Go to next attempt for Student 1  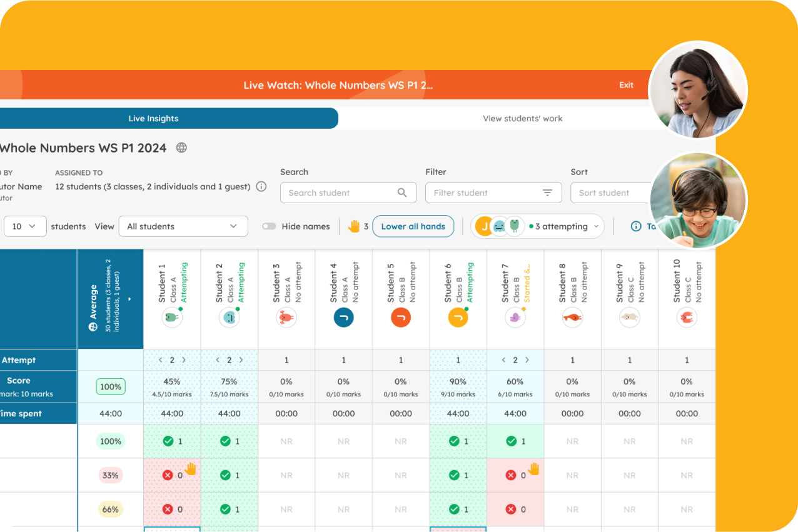pos(184,360)
